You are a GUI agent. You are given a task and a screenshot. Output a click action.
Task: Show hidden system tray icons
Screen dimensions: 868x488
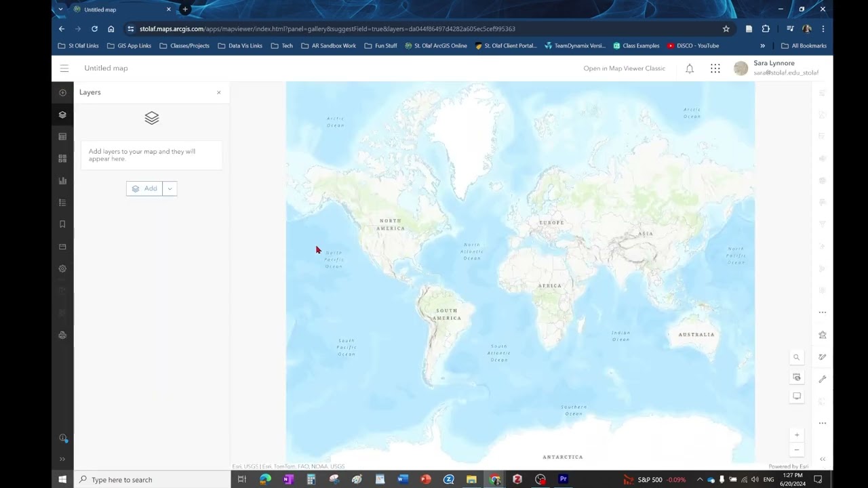coord(700,479)
